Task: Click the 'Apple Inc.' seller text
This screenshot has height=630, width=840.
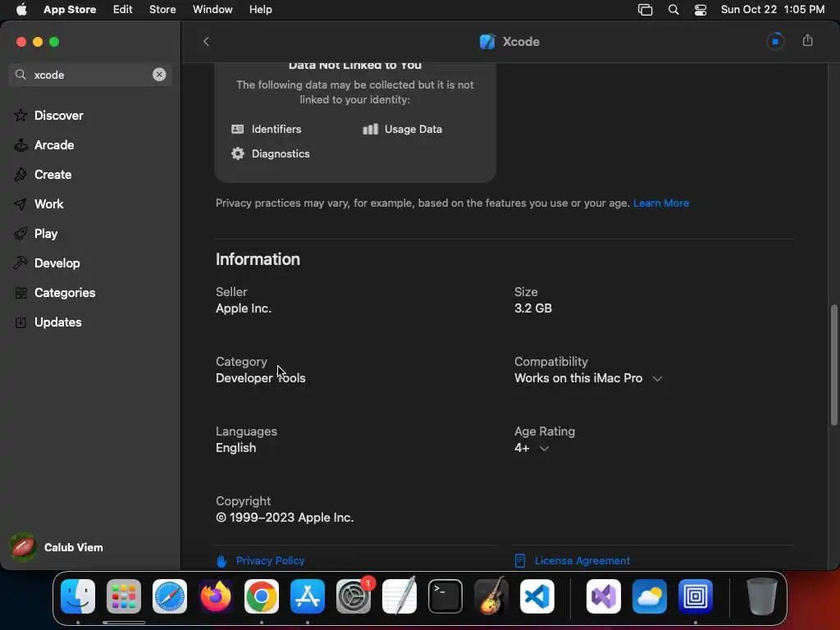Action: click(x=244, y=308)
